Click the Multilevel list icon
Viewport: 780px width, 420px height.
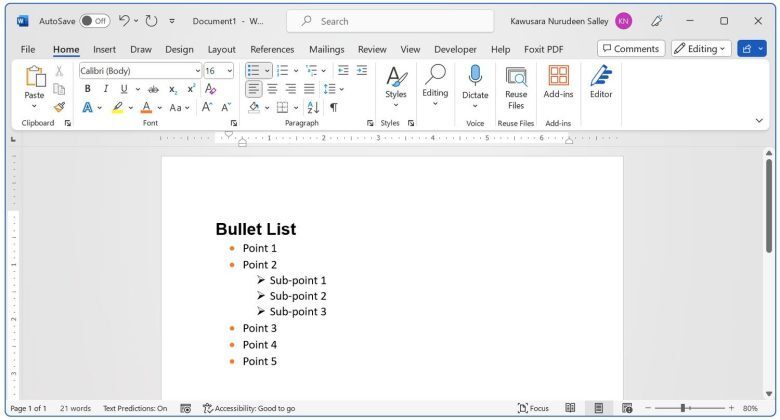click(311, 71)
